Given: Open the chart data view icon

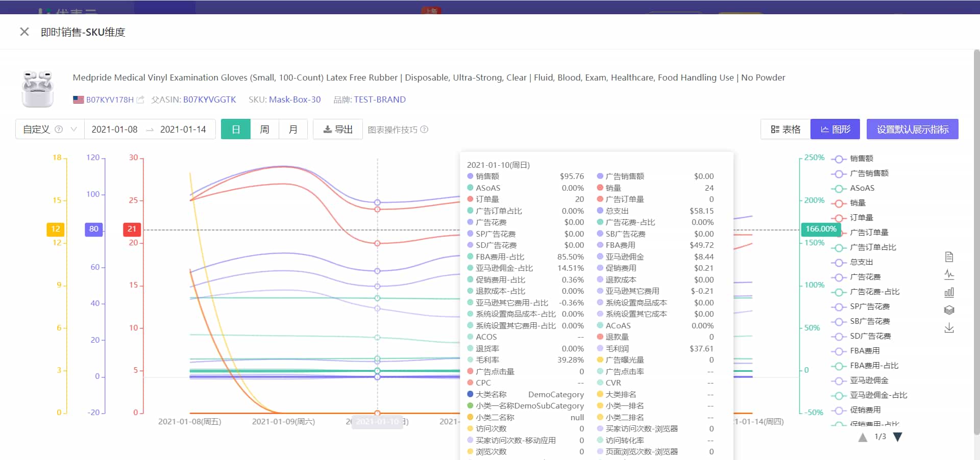Looking at the screenshot, I should 949,257.
